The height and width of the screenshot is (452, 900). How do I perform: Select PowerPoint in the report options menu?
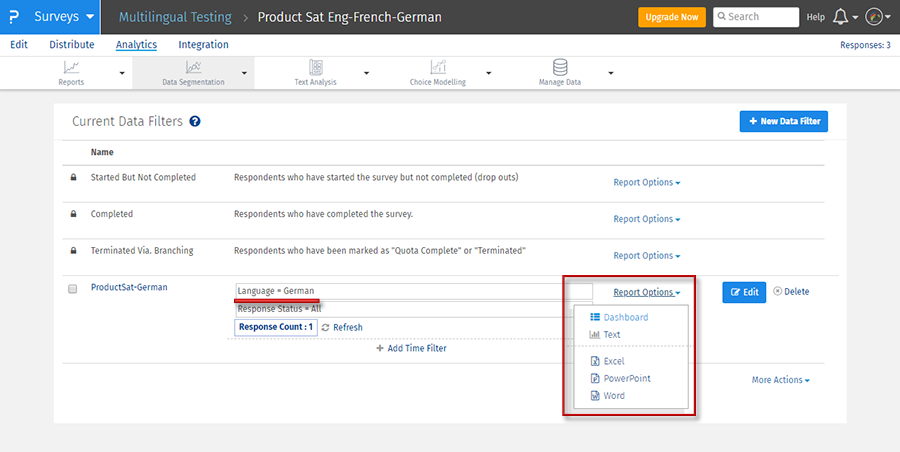[x=626, y=379]
